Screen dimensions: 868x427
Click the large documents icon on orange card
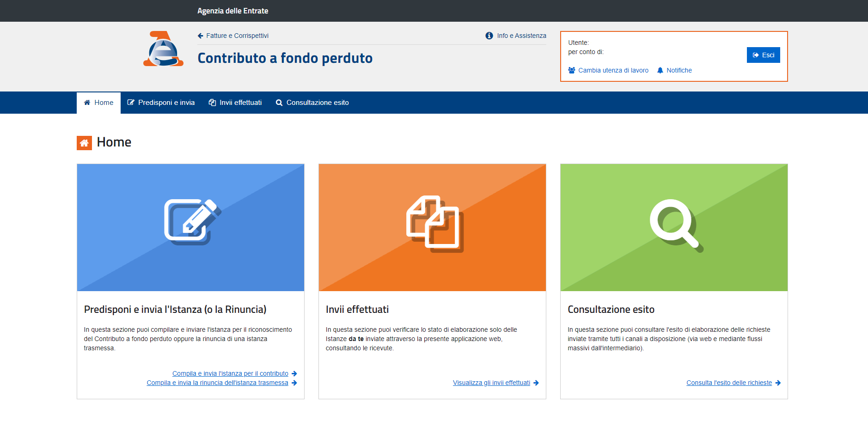[x=434, y=224]
